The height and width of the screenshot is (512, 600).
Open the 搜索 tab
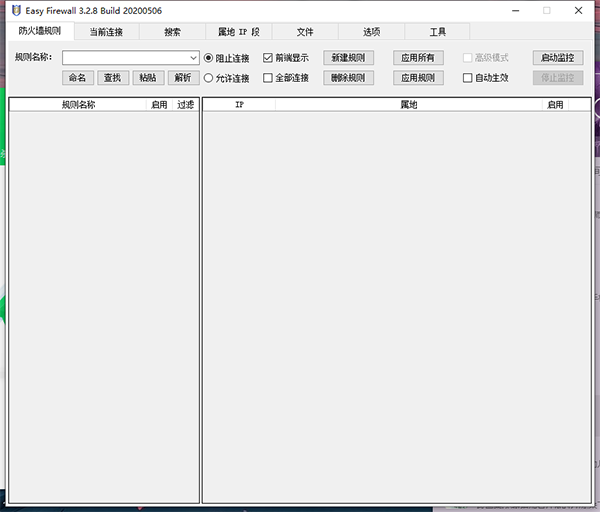(173, 32)
